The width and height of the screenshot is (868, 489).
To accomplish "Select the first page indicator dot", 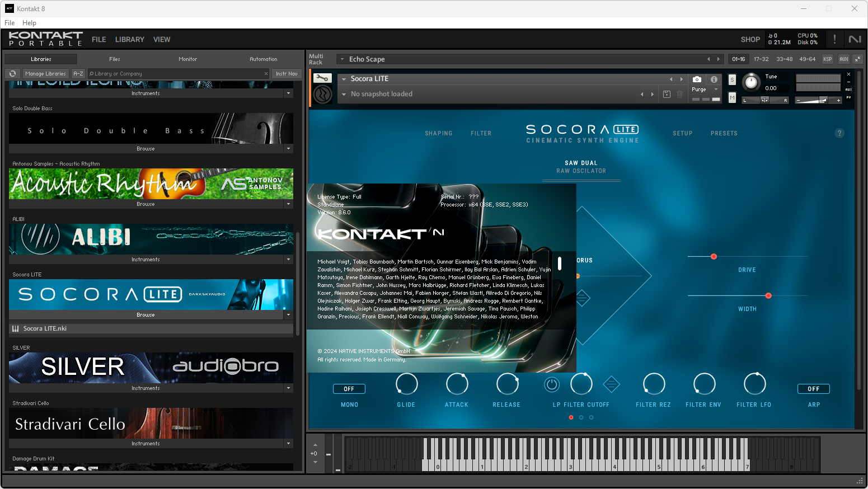I will click(571, 417).
